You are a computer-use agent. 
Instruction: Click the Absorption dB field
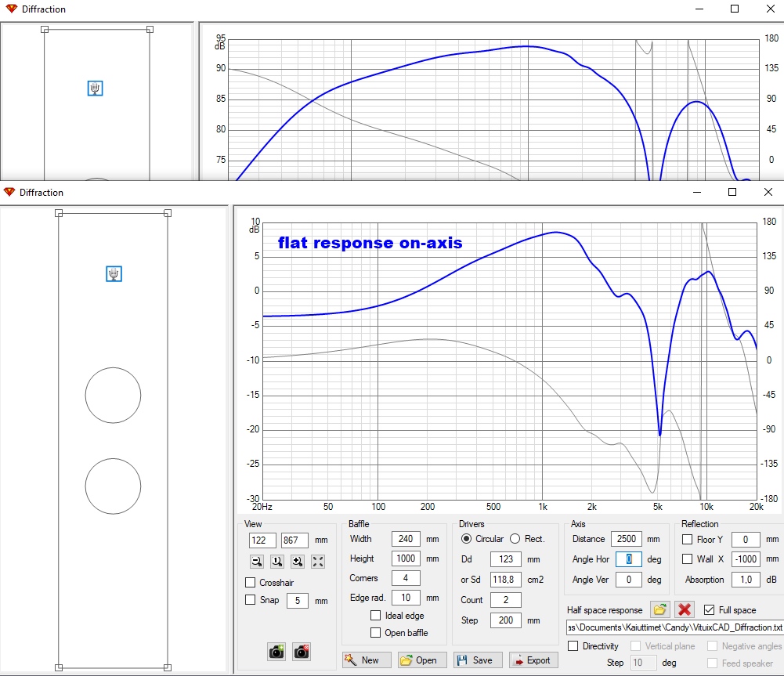click(x=746, y=580)
